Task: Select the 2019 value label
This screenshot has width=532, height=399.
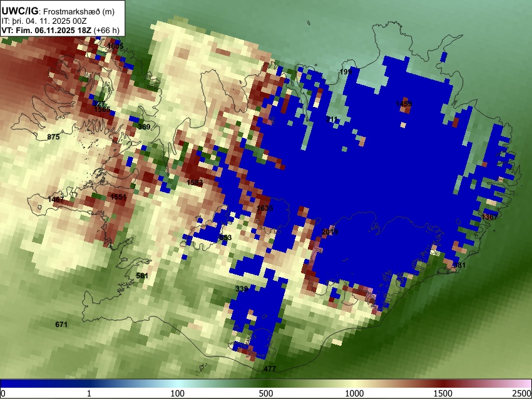Action: tap(330, 232)
